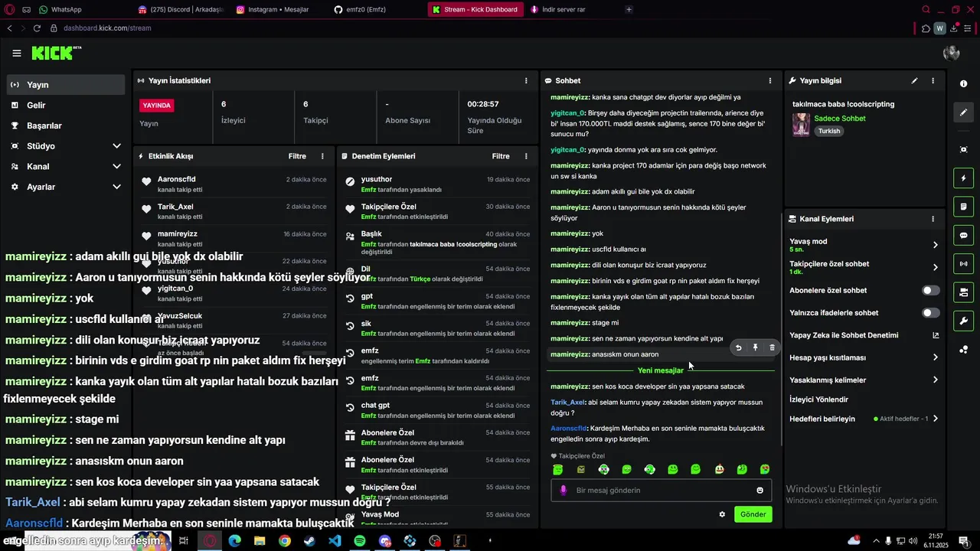Open Denetim Eylemleri panel three-dot menu

[x=525, y=156]
